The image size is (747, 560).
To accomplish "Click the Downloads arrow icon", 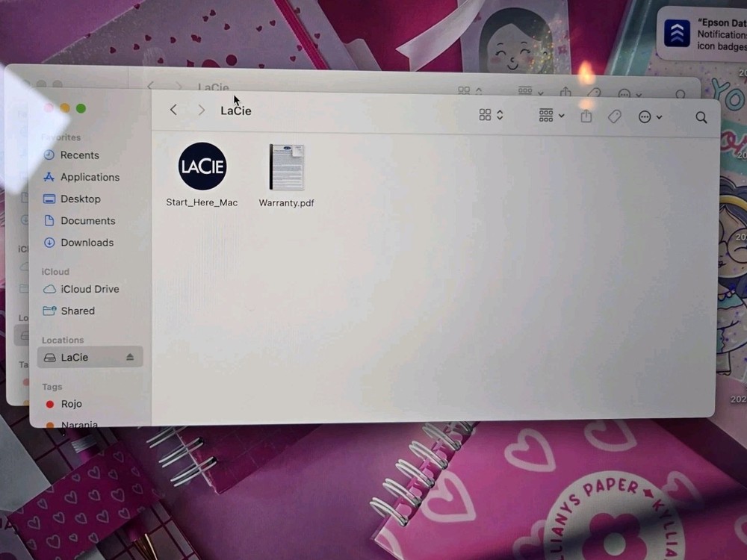I will coord(49,243).
